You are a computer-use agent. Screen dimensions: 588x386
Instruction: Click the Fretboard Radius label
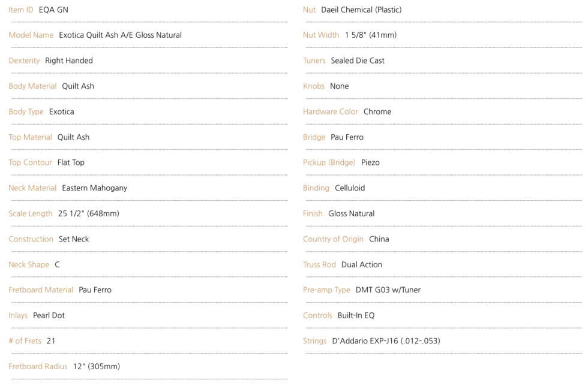38,366
